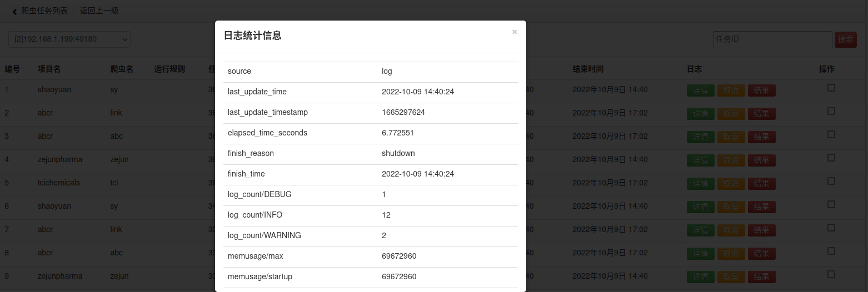Open the 192.168.1.199:49180 server dropdown
The image size is (868, 292).
coord(69,39)
